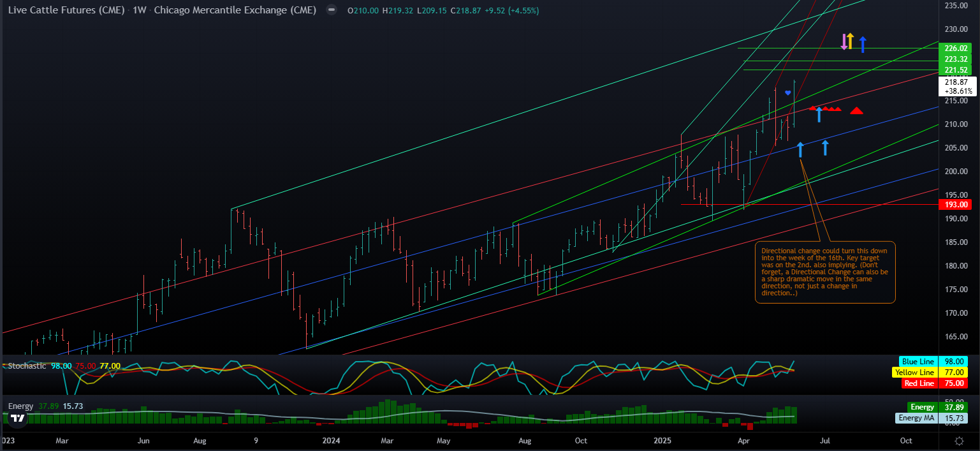Select the light-blue arrow at the callout's tip
The width and height of the screenshot is (980, 451).
800,150
